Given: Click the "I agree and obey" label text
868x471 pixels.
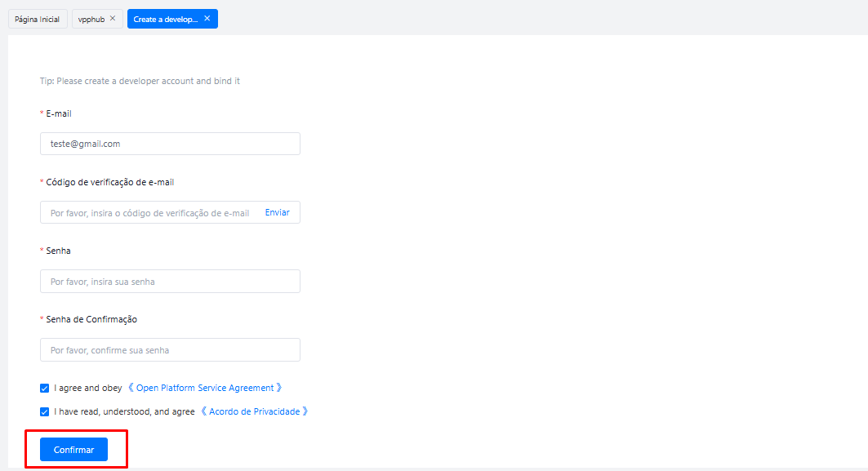Looking at the screenshot, I should pyautogui.click(x=88, y=389).
